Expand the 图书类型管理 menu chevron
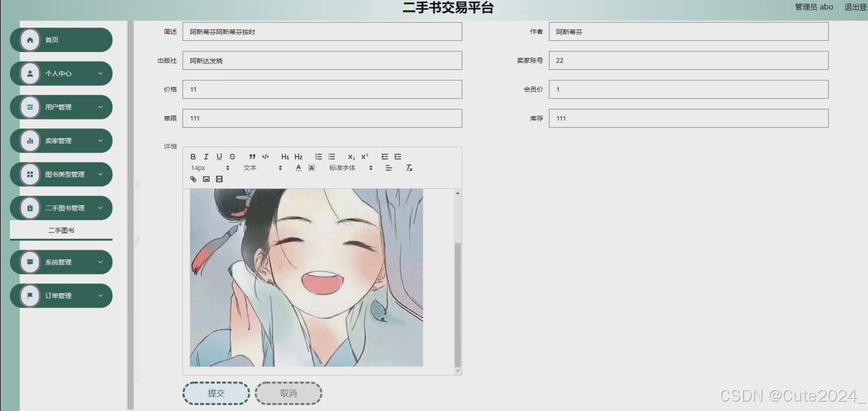The image size is (868, 411). [x=100, y=174]
